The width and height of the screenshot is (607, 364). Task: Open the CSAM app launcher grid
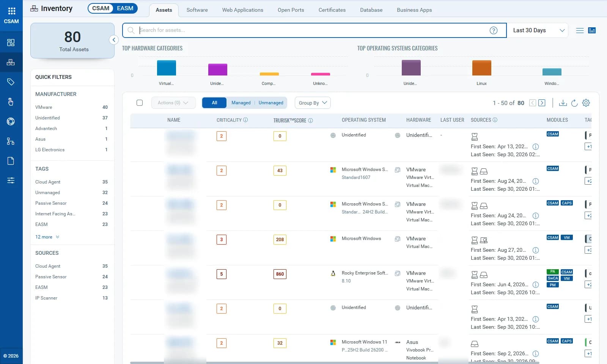pyautogui.click(x=11, y=11)
